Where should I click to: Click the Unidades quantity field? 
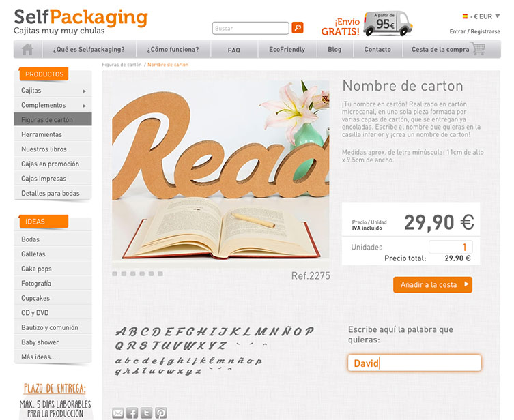click(x=451, y=247)
